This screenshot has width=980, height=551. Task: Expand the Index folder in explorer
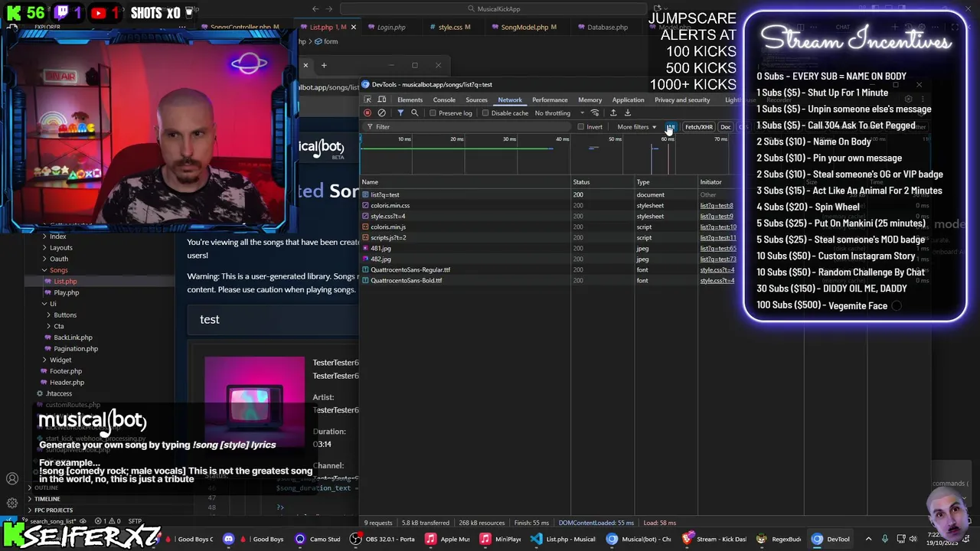click(57, 236)
